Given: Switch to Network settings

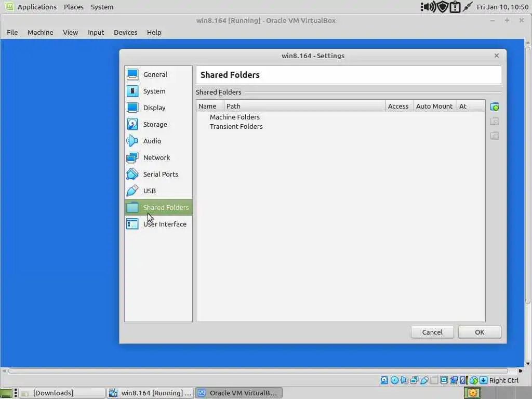Looking at the screenshot, I should coord(158,157).
